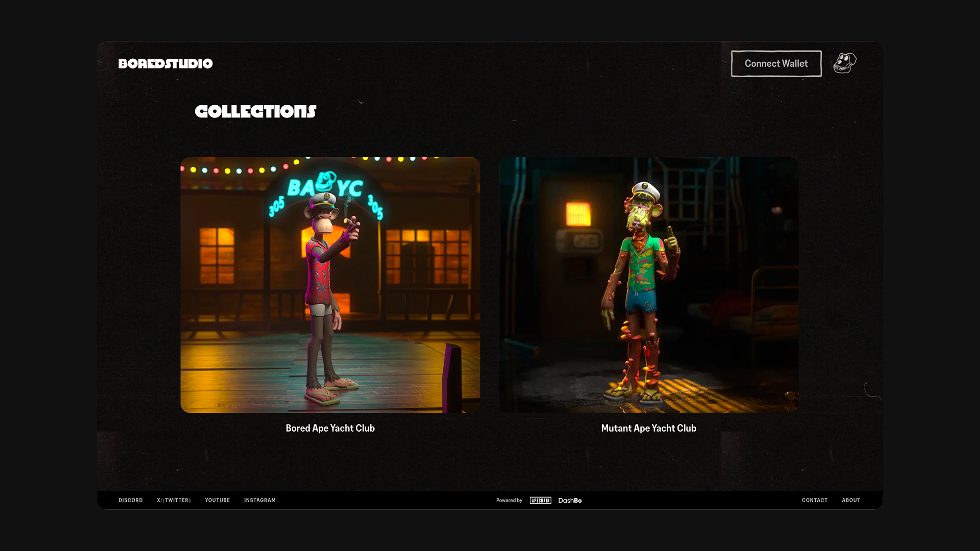Click the ApeChain logo in footer
980x551 pixels.
click(x=540, y=500)
